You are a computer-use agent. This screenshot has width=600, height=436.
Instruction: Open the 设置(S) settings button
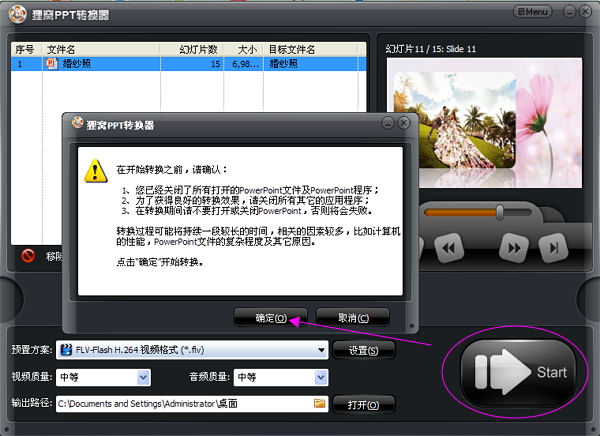pyautogui.click(x=363, y=350)
